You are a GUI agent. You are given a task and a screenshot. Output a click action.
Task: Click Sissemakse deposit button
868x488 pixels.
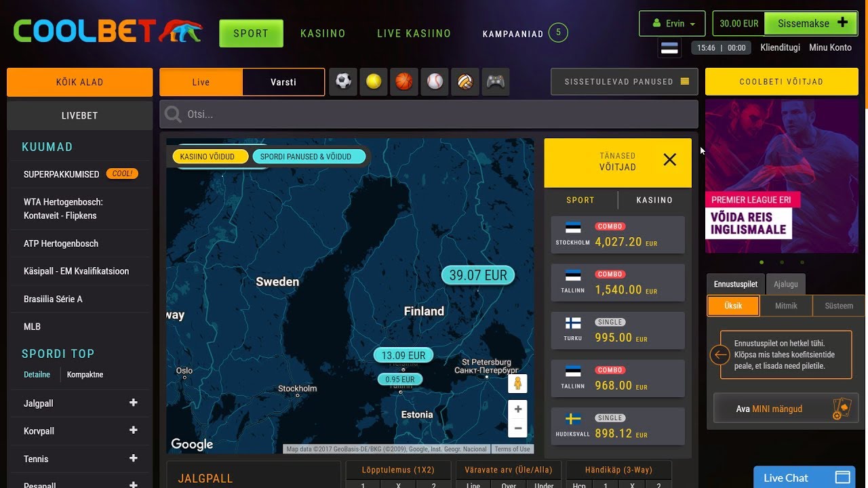tap(811, 23)
